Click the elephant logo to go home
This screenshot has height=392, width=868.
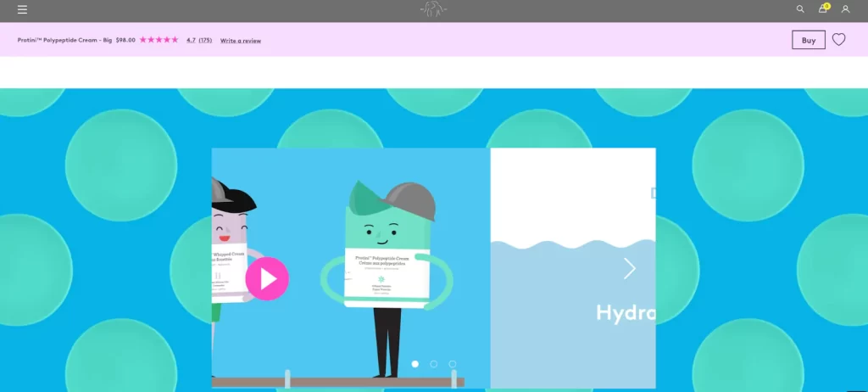tap(433, 8)
